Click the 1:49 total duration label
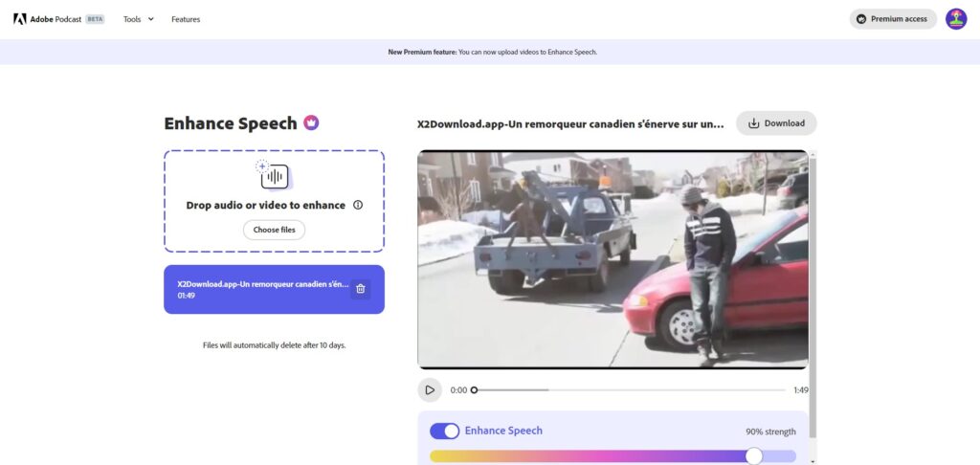The height and width of the screenshot is (465, 980). coord(801,390)
